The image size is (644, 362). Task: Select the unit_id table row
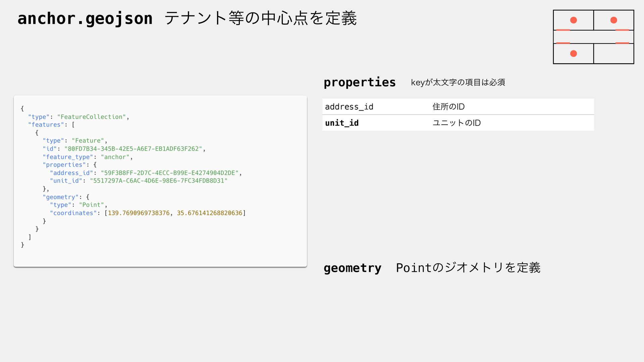(458, 123)
